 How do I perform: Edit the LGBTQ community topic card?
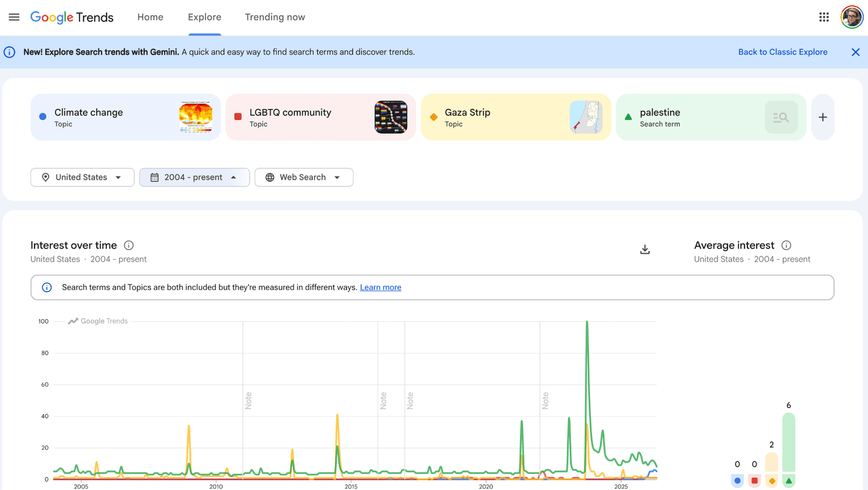[x=321, y=117]
